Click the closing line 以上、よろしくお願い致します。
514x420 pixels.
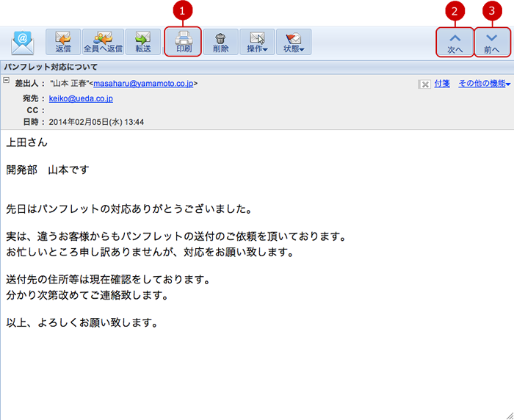[x=82, y=322]
